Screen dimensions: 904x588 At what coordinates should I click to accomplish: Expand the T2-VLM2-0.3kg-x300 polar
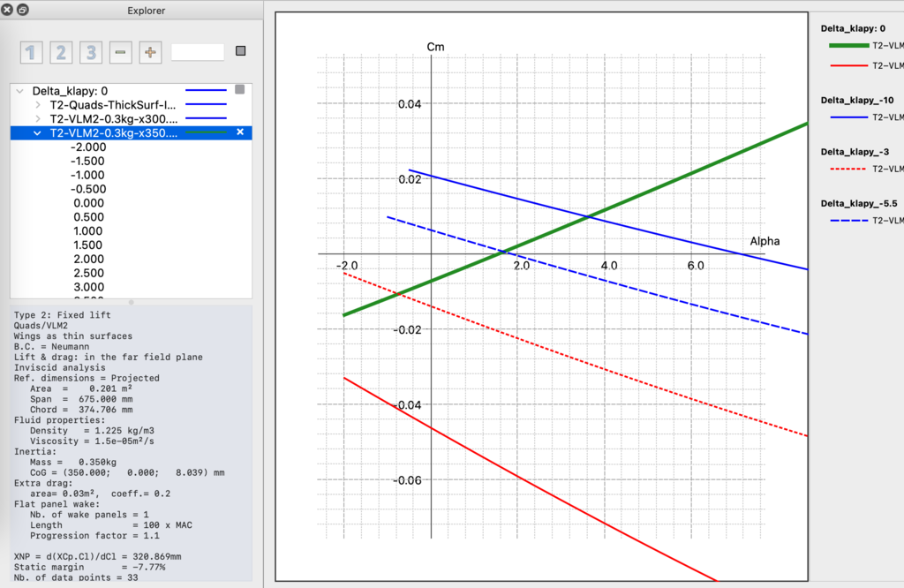tap(37, 119)
